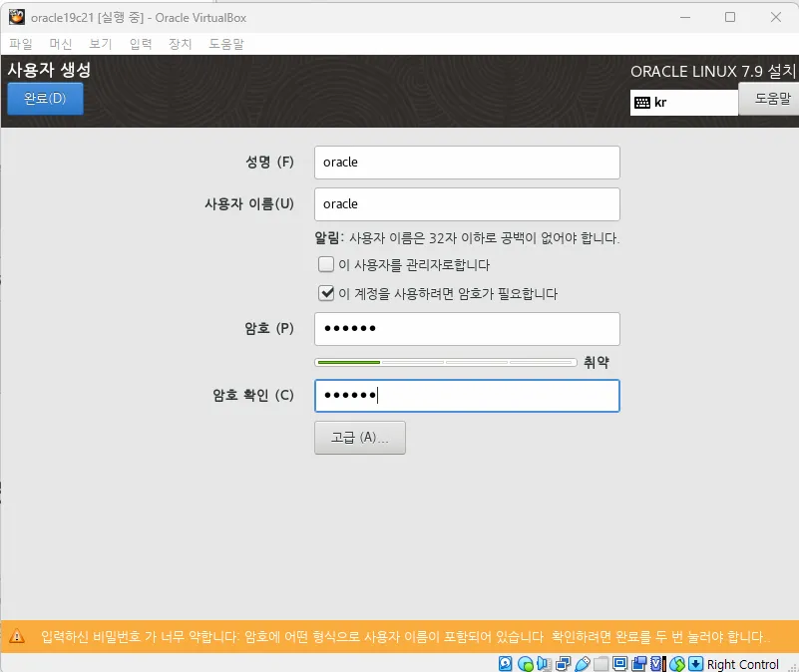Screen dimensions: 799x672
Task: Click the 취약 password strength label
Action: pos(597,362)
